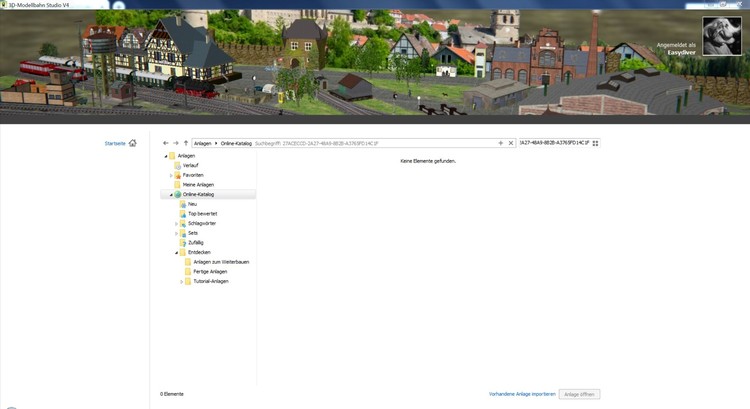Go back with the left arrow
The width and height of the screenshot is (750, 409).
point(166,143)
